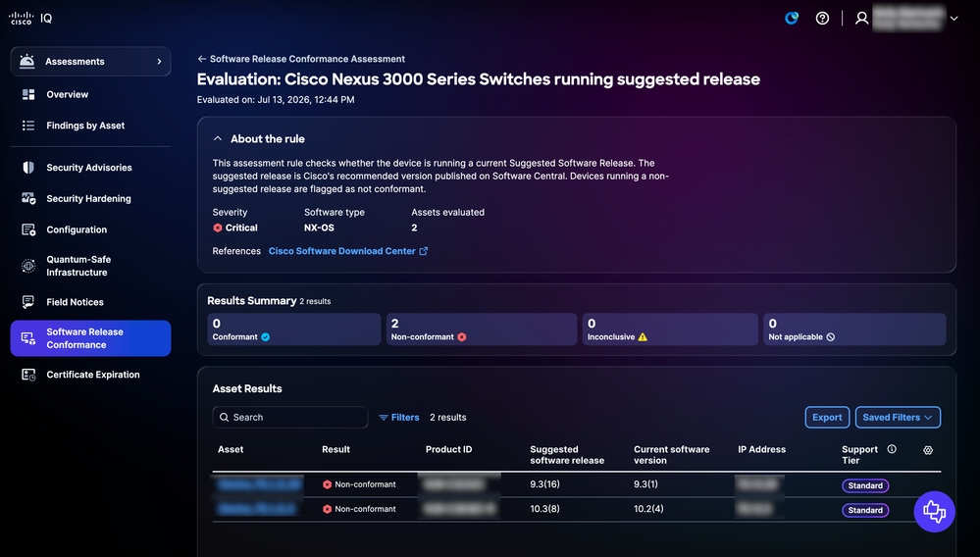This screenshot has width=980, height=557.
Task: Click the Security Advisories shield icon
Action: 28,168
